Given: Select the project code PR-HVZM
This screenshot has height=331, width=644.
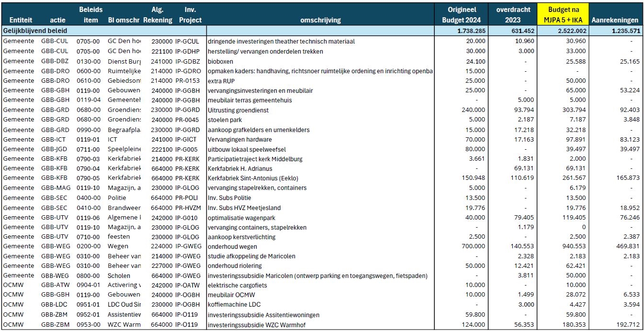Looking at the screenshot, I should [x=189, y=208].
